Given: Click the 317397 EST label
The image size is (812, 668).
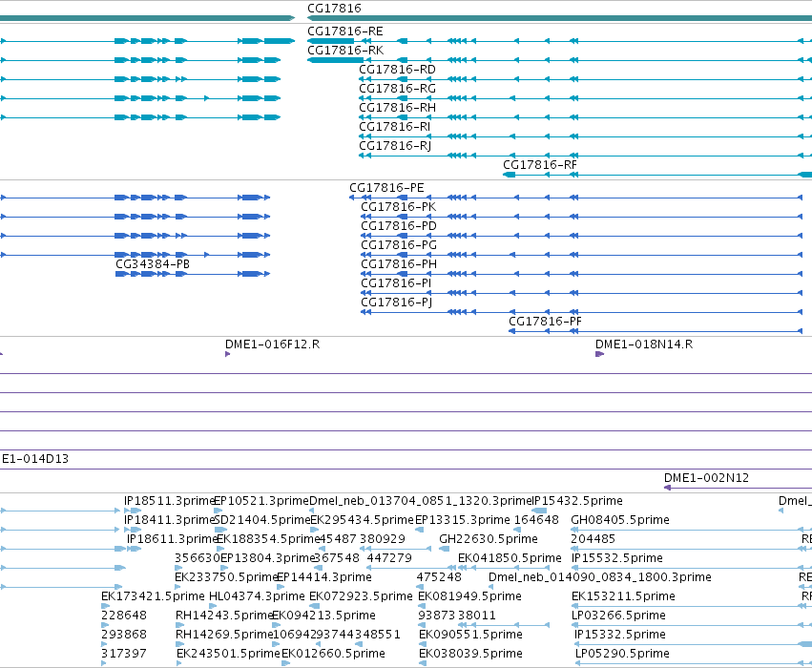Looking at the screenshot, I should [x=124, y=654].
